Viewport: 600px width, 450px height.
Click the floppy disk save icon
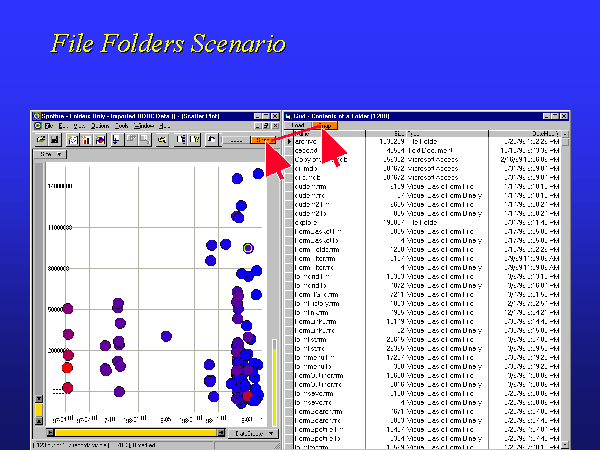(56, 140)
